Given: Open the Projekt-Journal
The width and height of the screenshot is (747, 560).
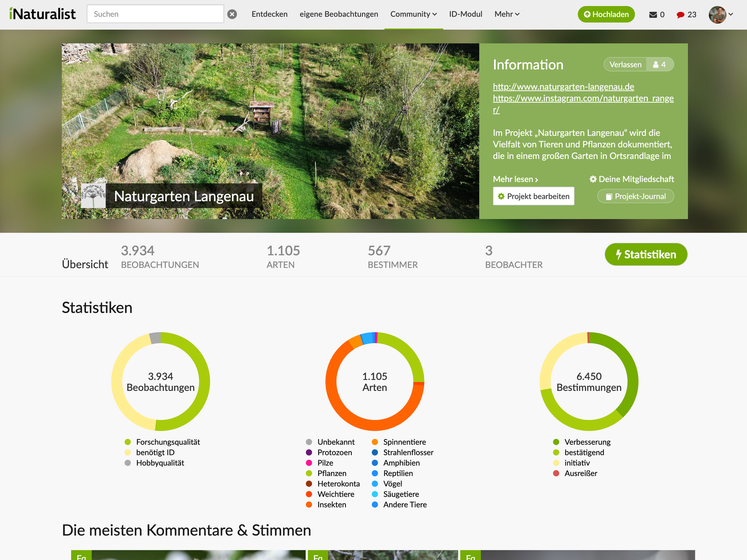Looking at the screenshot, I should click(x=636, y=196).
